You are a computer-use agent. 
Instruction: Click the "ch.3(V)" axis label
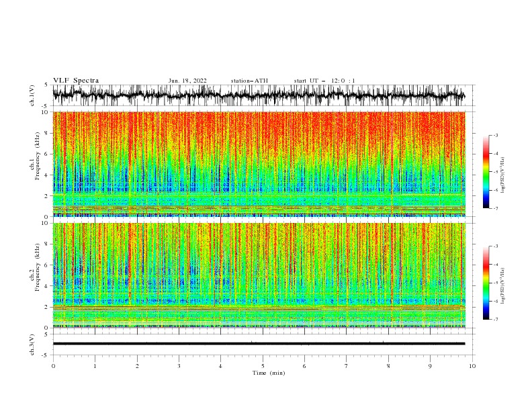[32, 345]
